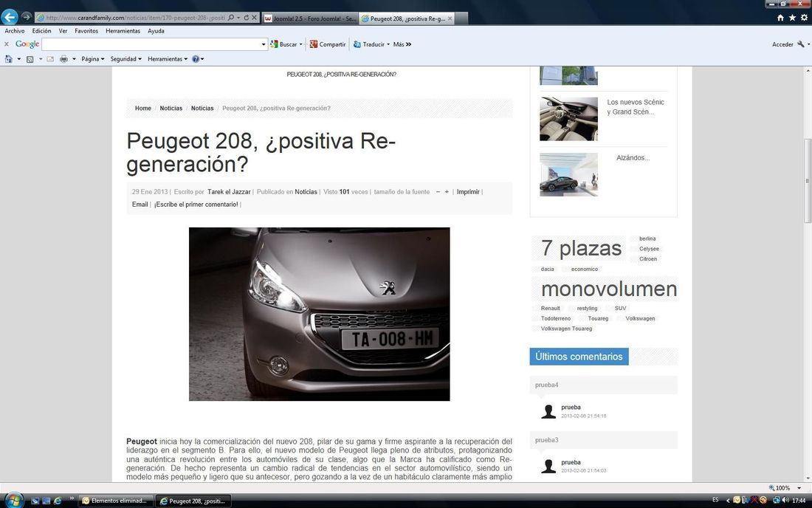This screenshot has width=812, height=508.
Task: Click the browser Forward arrow button
Action: (x=27, y=17)
